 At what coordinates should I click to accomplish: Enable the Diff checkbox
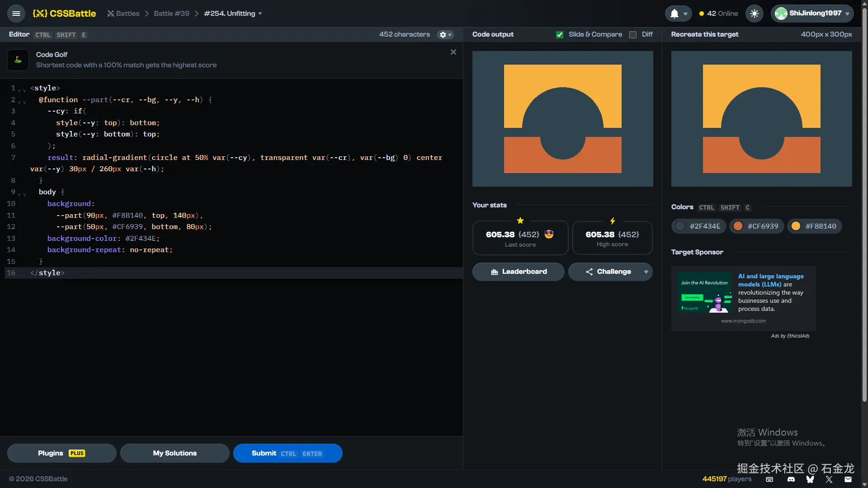pos(633,35)
